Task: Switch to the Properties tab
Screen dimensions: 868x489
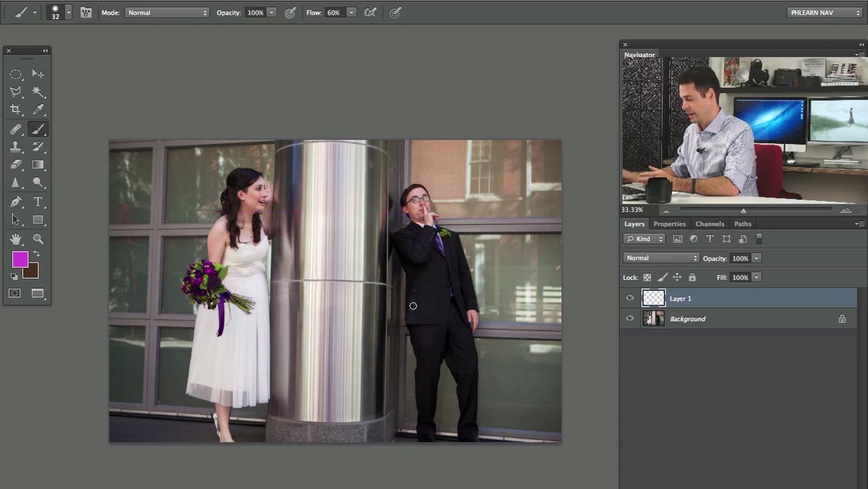Action: [669, 224]
